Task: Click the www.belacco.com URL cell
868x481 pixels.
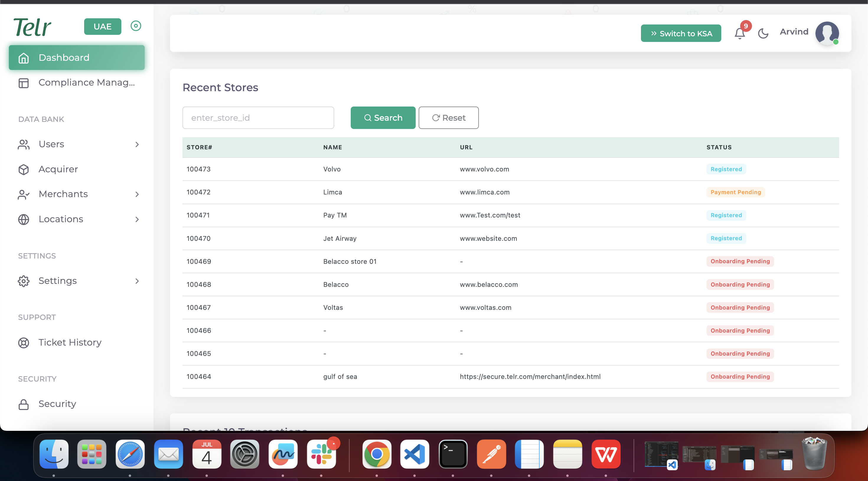Action: (x=489, y=285)
